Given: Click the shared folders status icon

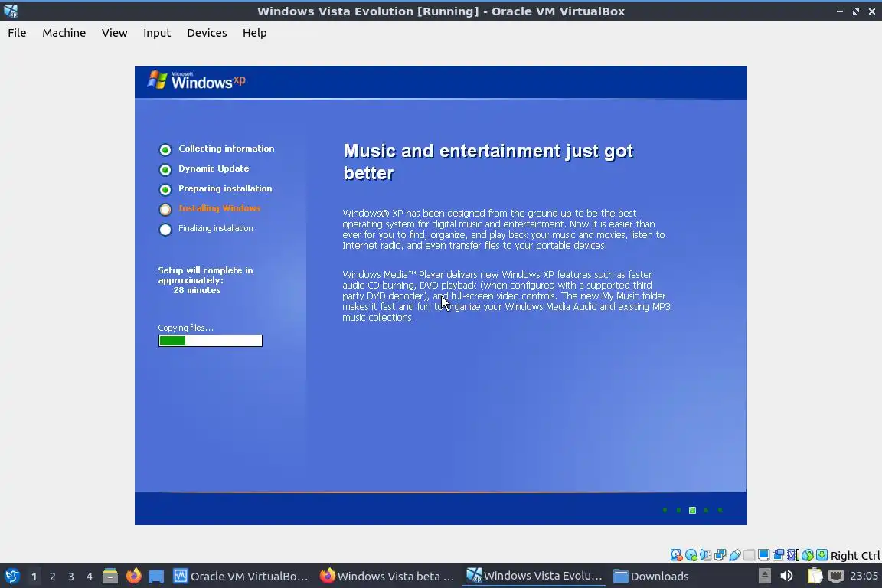Looking at the screenshot, I should coord(750,555).
